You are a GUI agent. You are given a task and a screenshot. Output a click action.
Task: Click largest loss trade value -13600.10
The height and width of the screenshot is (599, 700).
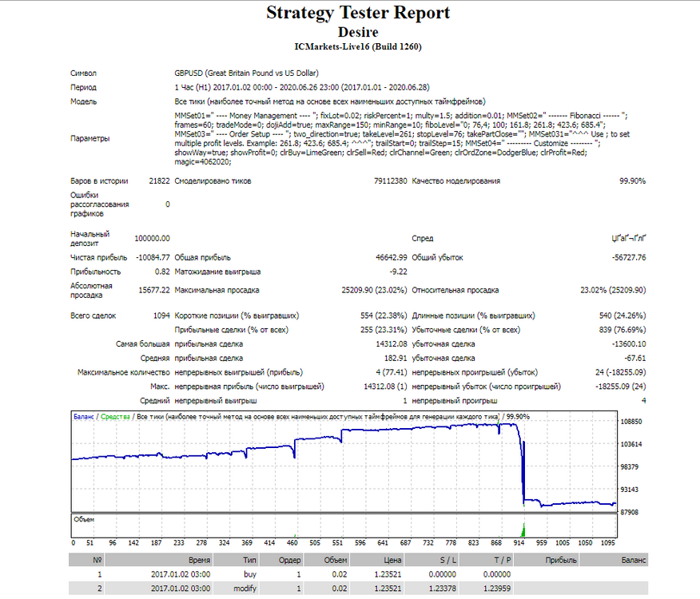[629, 344]
